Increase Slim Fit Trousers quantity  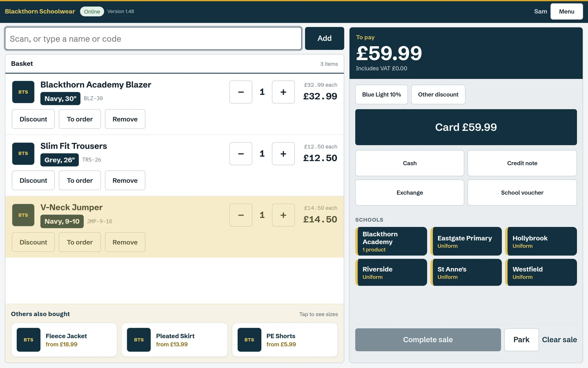[283, 154]
